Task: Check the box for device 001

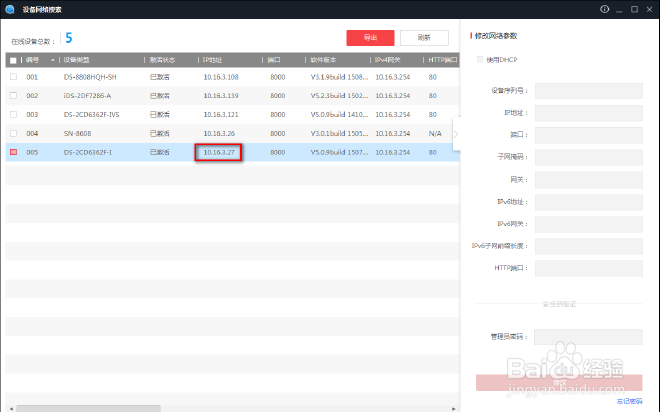Action: [13, 77]
